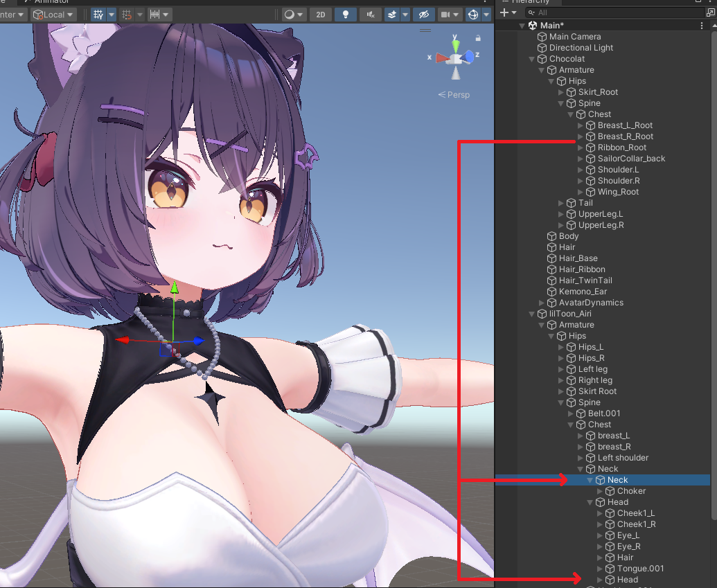The height and width of the screenshot is (588, 717).
Task: Toggle scene lighting lightbulb
Action: [346, 14]
